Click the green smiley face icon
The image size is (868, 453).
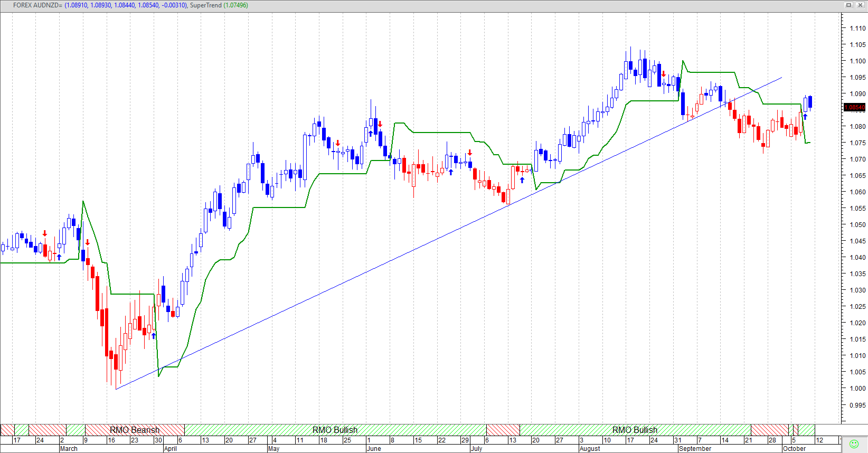(854, 444)
